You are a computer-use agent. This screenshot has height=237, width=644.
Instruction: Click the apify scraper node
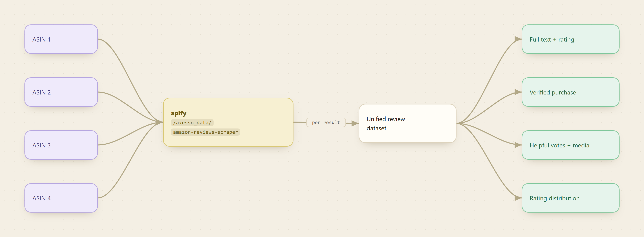click(x=228, y=122)
